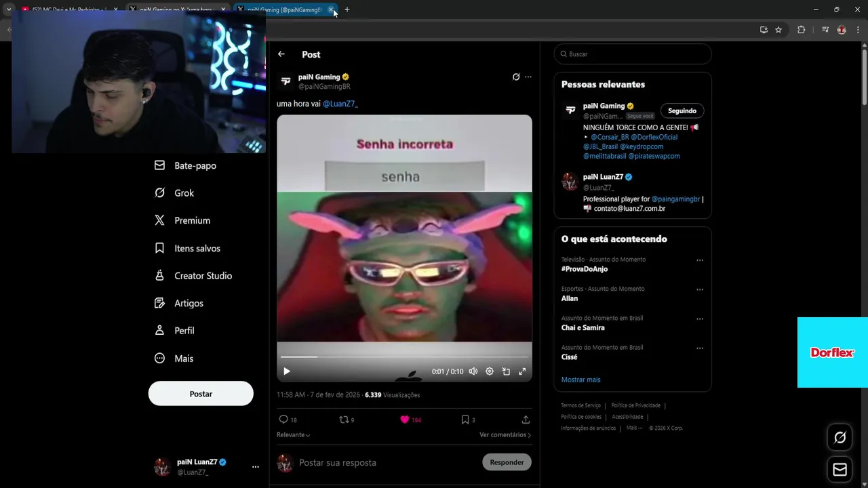
Task: Switch to the 'paiN Gaming no X' tab
Action: [176, 9]
